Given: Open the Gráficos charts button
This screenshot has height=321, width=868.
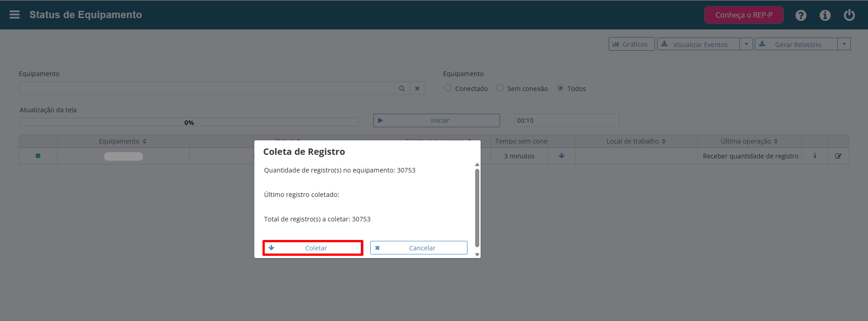Looking at the screenshot, I should (x=631, y=44).
